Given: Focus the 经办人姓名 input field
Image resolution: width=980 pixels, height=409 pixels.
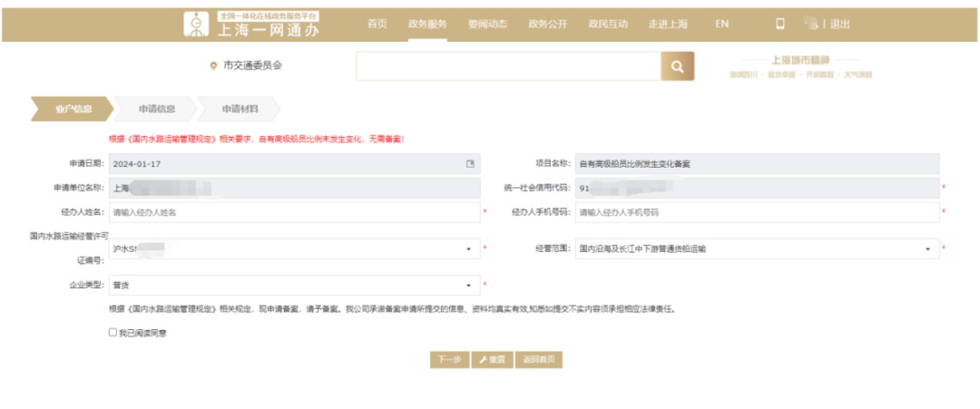Looking at the screenshot, I should (294, 212).
